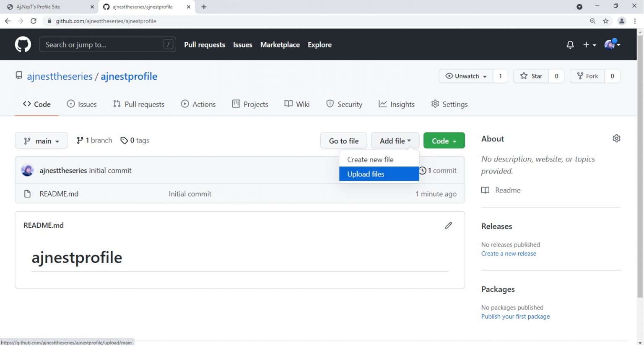Open the Unwatch notifications dropdown
This screenshot has height=346, width=644.
[x=466, y=76]
